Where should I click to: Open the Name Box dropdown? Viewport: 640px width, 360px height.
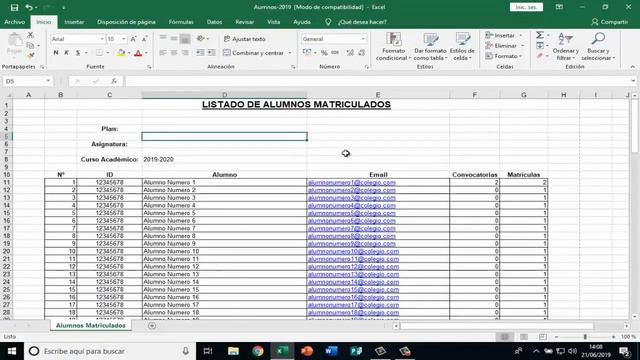pyautogui.click(x=48, y=81)
